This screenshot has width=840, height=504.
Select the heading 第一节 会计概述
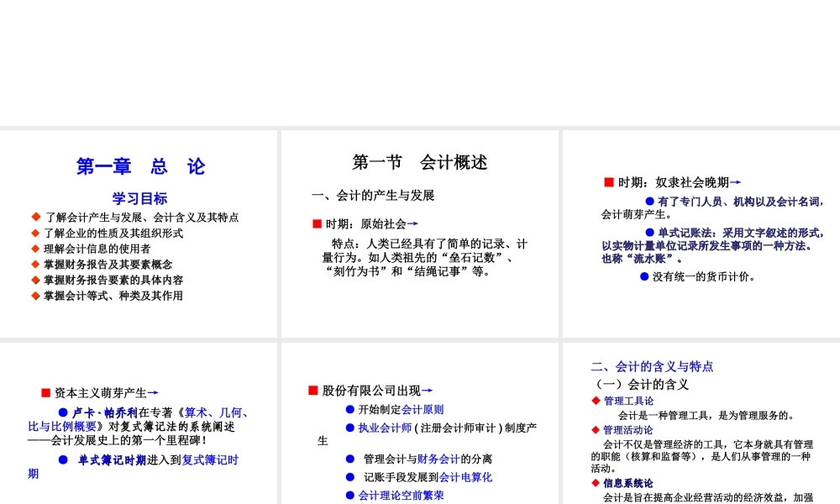coord(420,163)
